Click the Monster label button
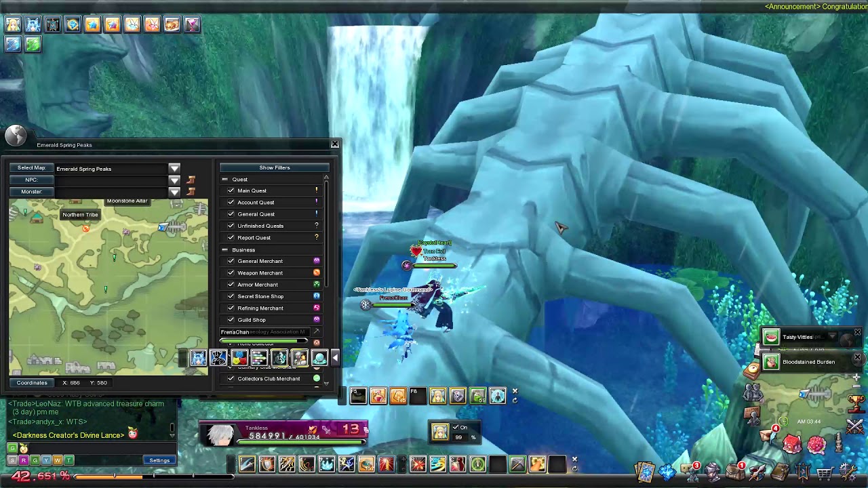 (31, 192)
